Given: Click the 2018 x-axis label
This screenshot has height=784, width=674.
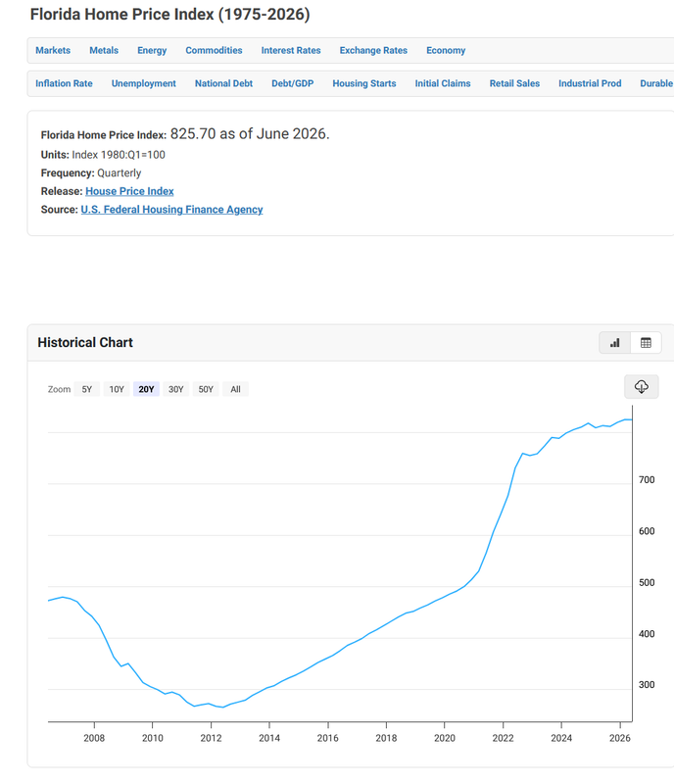Looking at the screenshot, I should point(387,738).
